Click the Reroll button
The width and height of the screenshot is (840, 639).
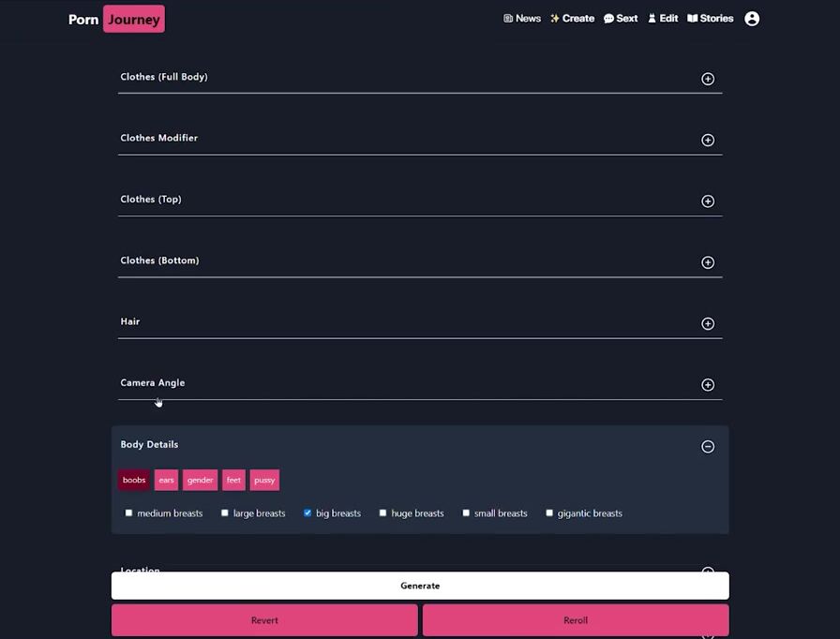575,620
